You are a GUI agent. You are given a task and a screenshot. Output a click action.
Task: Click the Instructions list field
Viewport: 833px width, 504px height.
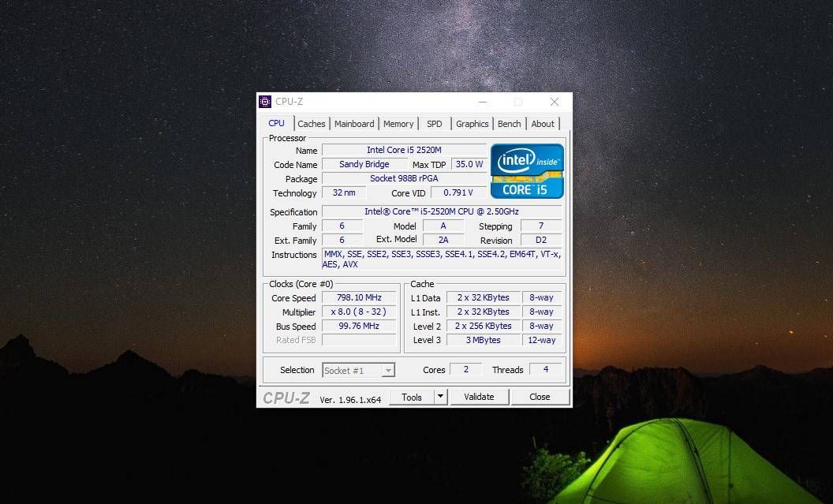point(442,259)
